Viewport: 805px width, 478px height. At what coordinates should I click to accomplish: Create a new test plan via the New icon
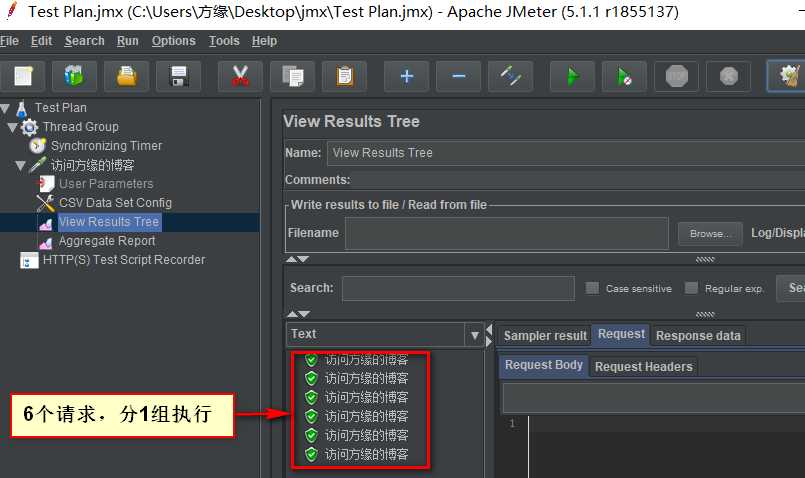coord(23,77)
